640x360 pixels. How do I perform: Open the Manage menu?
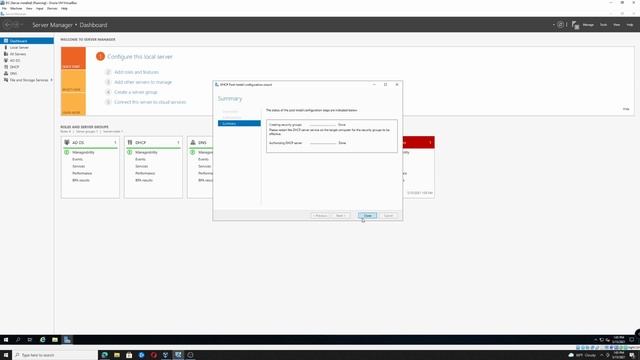click(x=588, y=25)
